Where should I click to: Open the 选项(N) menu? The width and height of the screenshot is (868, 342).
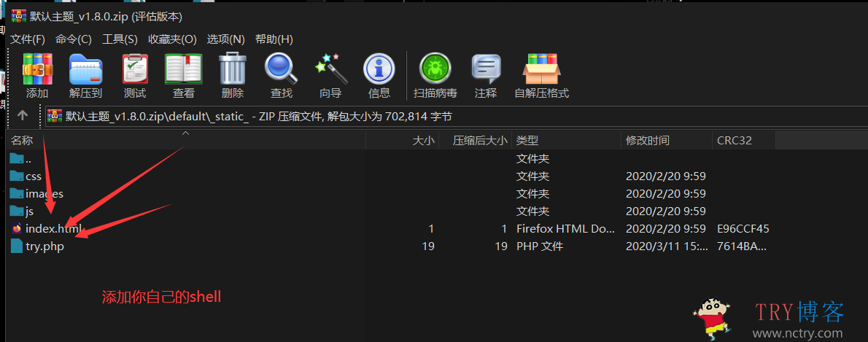click(226, 39)
